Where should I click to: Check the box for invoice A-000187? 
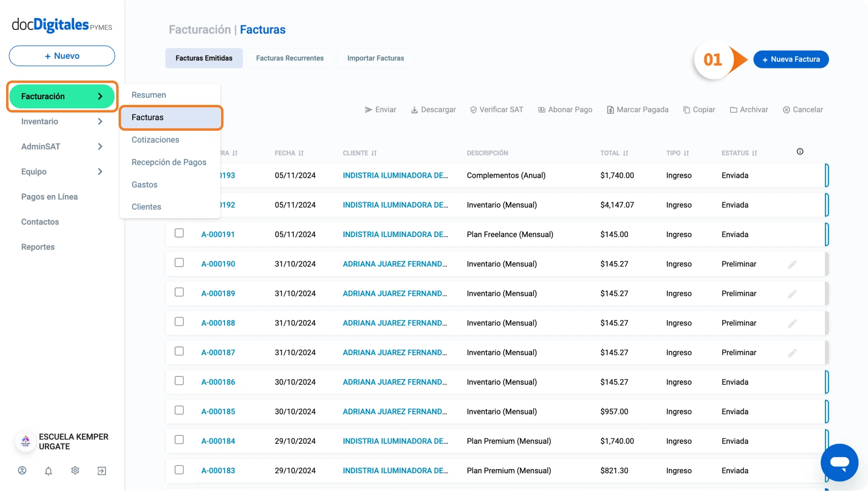[x=179, y=351]
